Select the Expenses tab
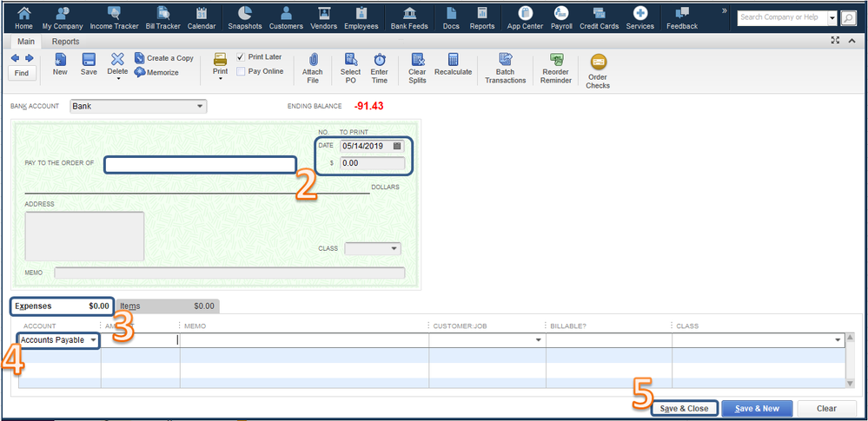Image resolution: width=868 pixels, height=421 pixels. coord(62,306)
